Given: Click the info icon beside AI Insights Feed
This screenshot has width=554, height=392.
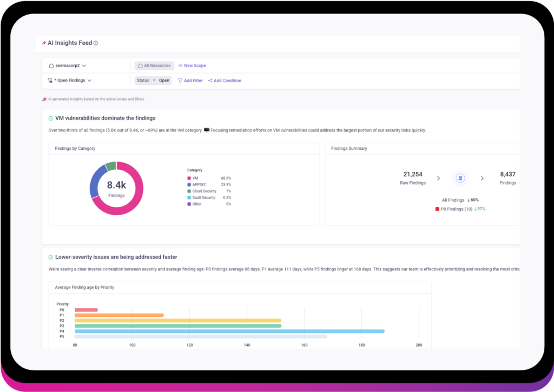Looking at the screenshot, I should (96, 43).
